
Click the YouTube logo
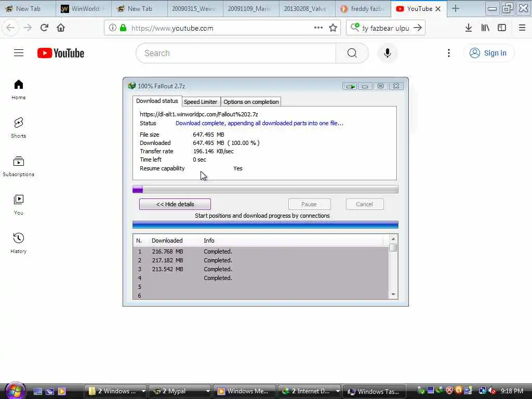[61, 53]
